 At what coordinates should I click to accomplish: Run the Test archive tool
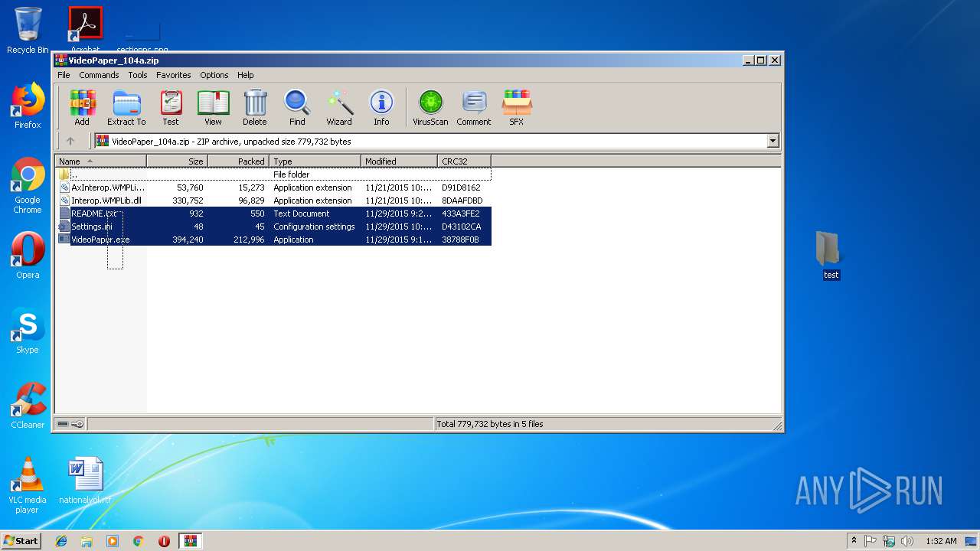coord(171,107)
